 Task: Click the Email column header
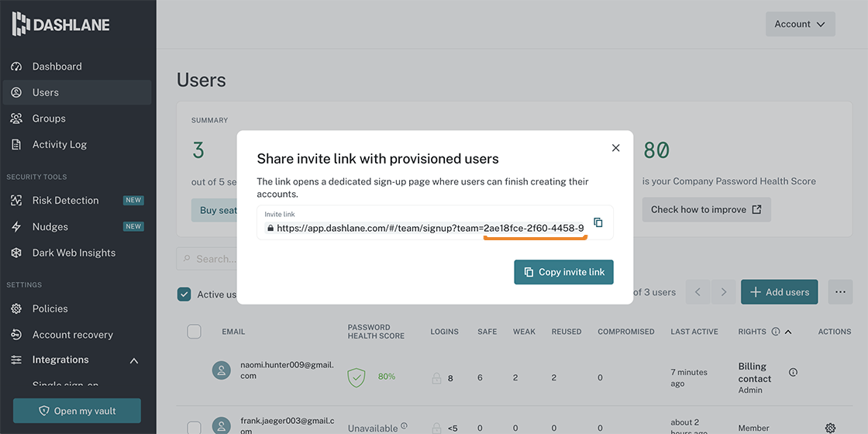233,332
